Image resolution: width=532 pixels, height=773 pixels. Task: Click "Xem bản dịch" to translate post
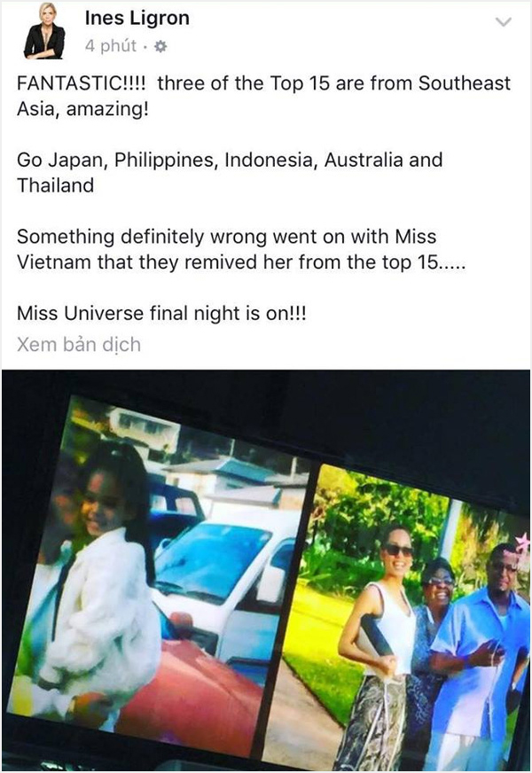click(79, 344)
